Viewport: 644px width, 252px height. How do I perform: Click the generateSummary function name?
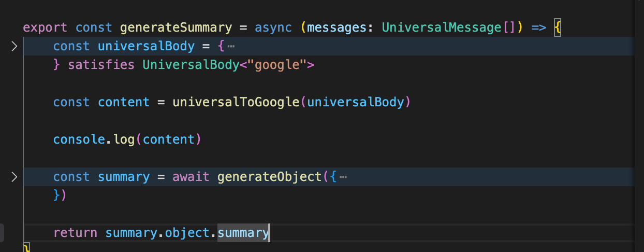click(x=175, y=27)
